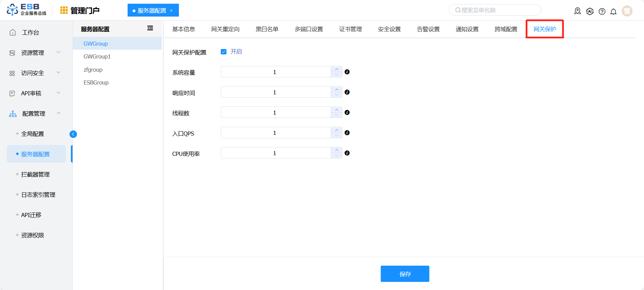
Task: Uncheck the 开启 gateway protection checkbox
Action: click(x=223, y=52)
